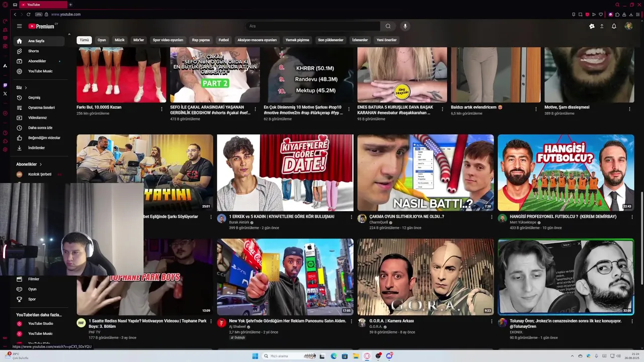This screenshot has height=362, width=644.
Task: Open options for 1 ERKEK vs 5 KADIN video
Action: [x=351, y=217]
